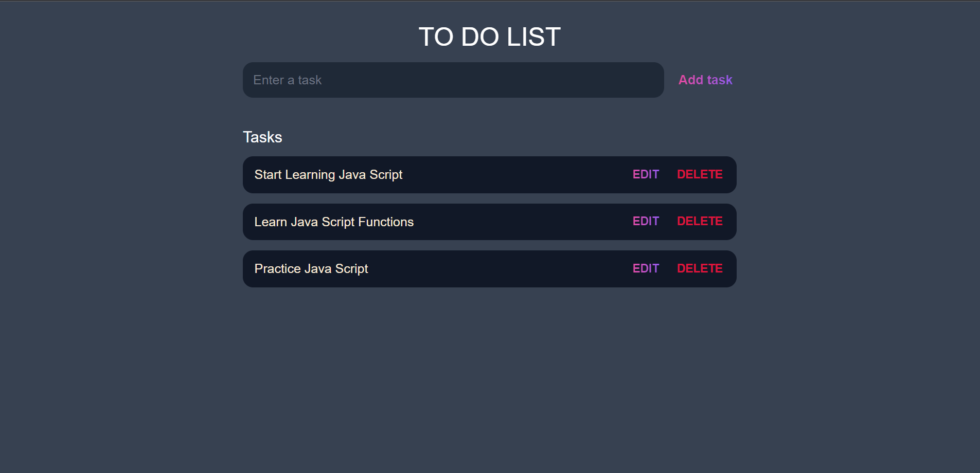Screen dimensions: 980x473
Task: Select the Learn Java Script Functions task text
Action: tap(334, 222)
